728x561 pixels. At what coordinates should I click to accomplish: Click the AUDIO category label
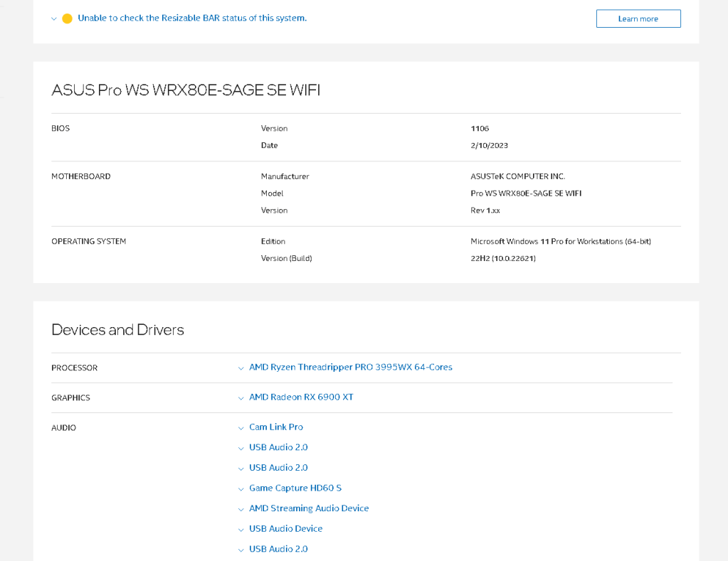coord(63,428)
